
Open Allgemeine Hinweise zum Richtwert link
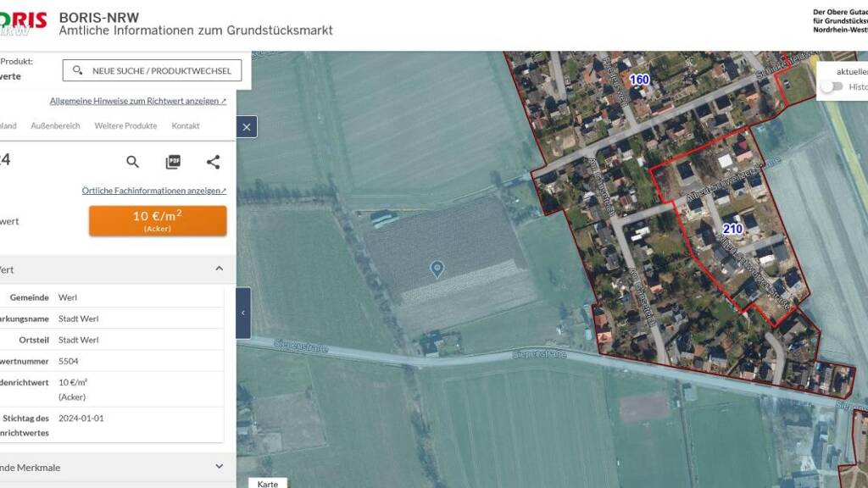137,101
